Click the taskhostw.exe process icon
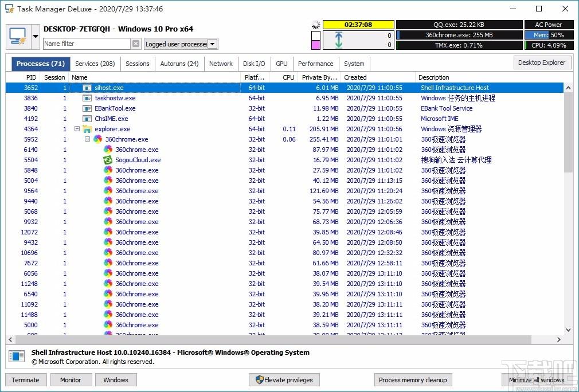This screenshot has width=579, height=392. point(87,98)
